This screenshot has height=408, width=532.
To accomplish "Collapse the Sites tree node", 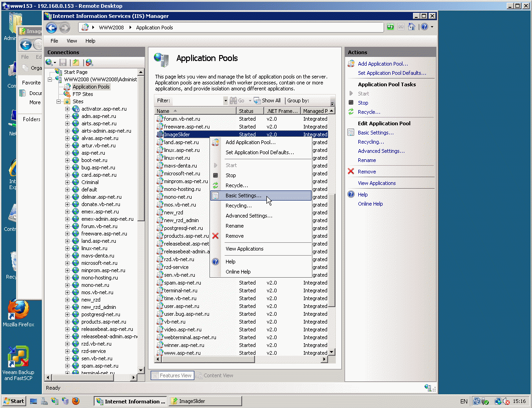I will [x=58, y=102].
